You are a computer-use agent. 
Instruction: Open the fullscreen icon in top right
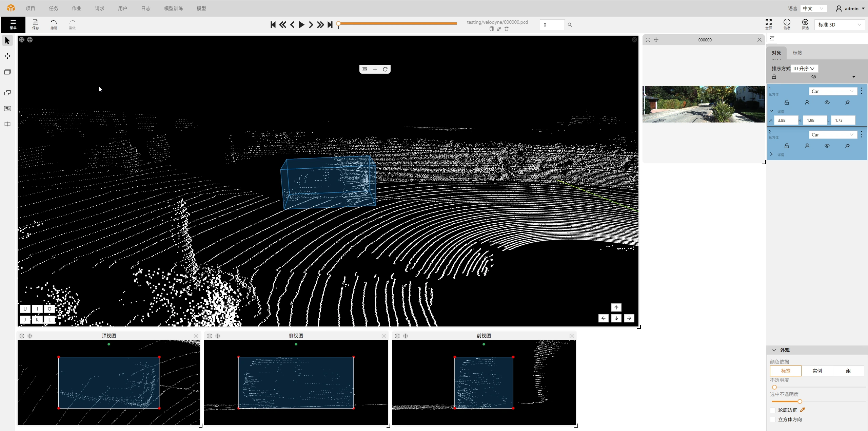click(x=769, y=24)
